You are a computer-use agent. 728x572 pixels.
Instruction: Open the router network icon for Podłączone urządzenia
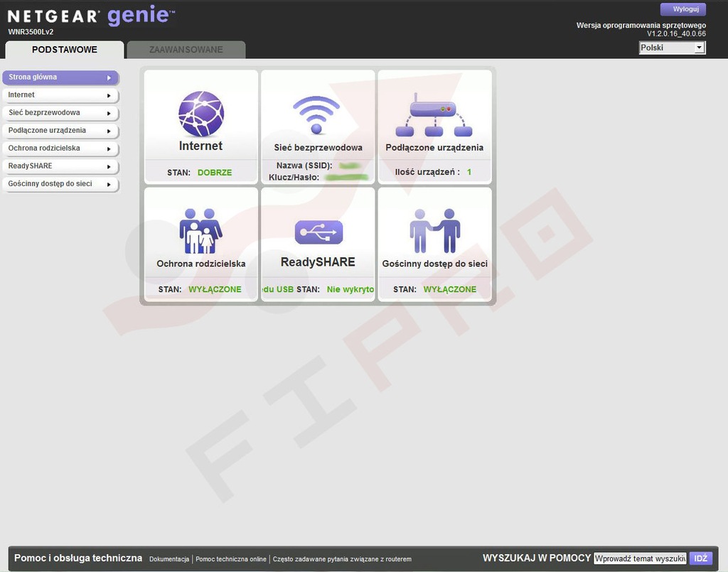[434, 114]
